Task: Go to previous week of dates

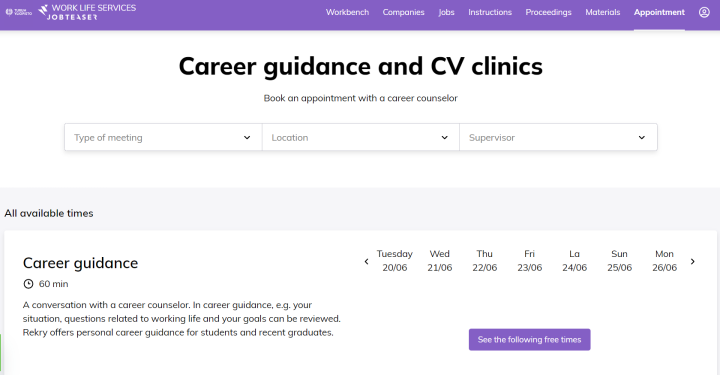Action: (x=366, y=262)
